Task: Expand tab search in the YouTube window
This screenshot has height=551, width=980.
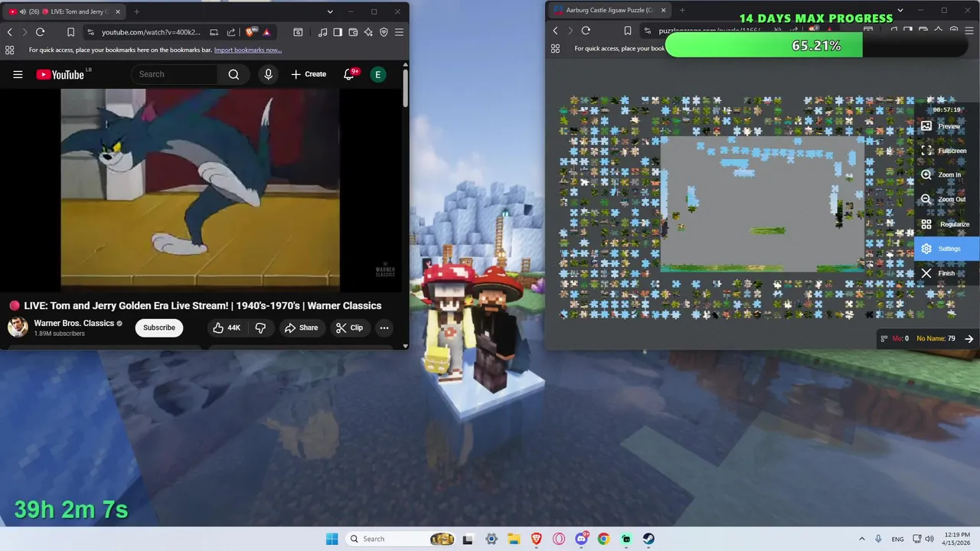Action: (x=330, y=11)
